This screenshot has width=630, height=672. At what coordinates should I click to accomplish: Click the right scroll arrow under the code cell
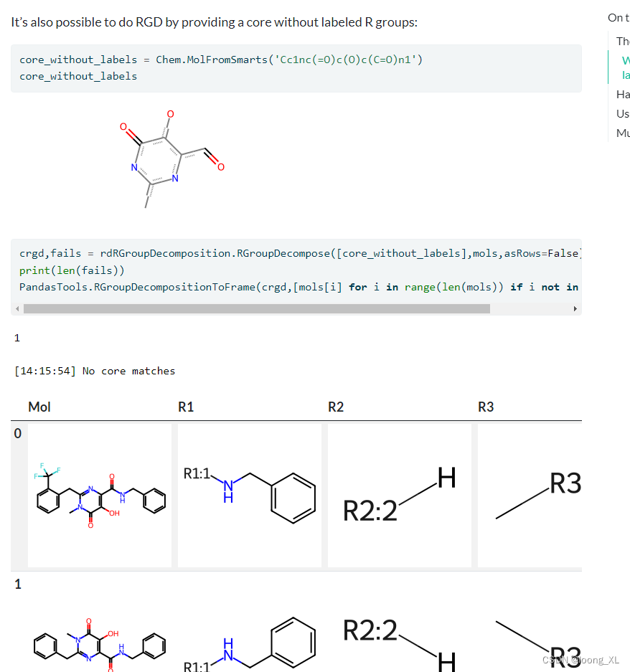[x=575, y=308]
